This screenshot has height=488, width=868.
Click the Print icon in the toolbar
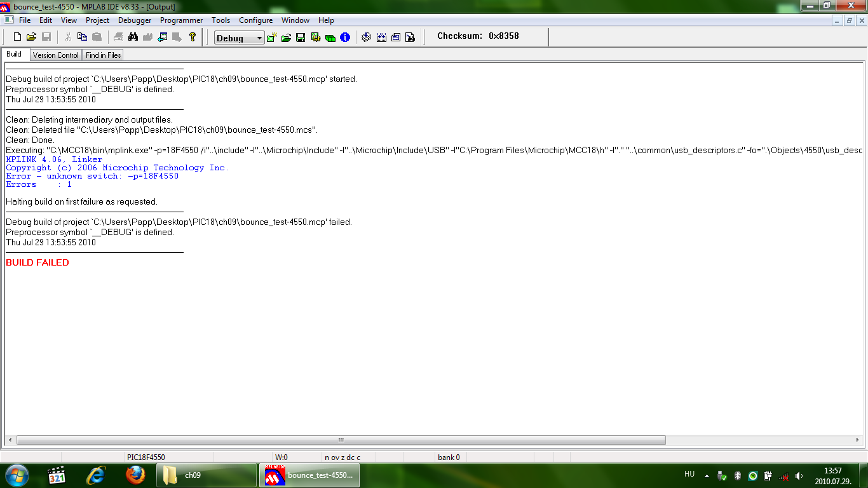click(119, 37)
